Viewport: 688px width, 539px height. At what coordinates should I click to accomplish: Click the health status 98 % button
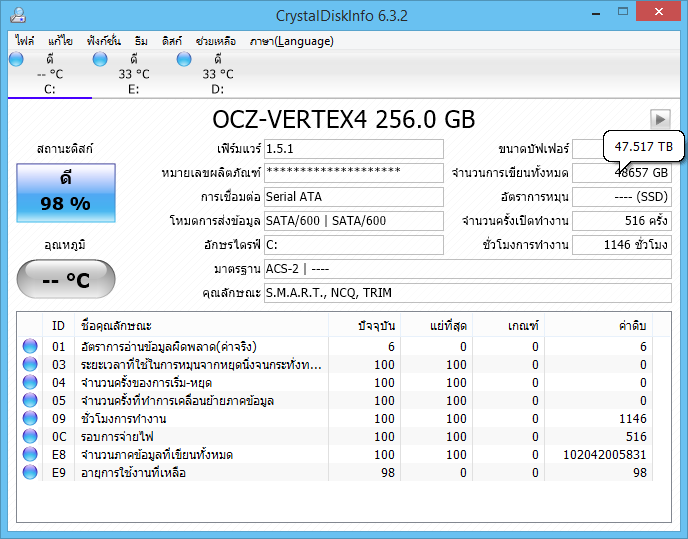click(66, 193)
